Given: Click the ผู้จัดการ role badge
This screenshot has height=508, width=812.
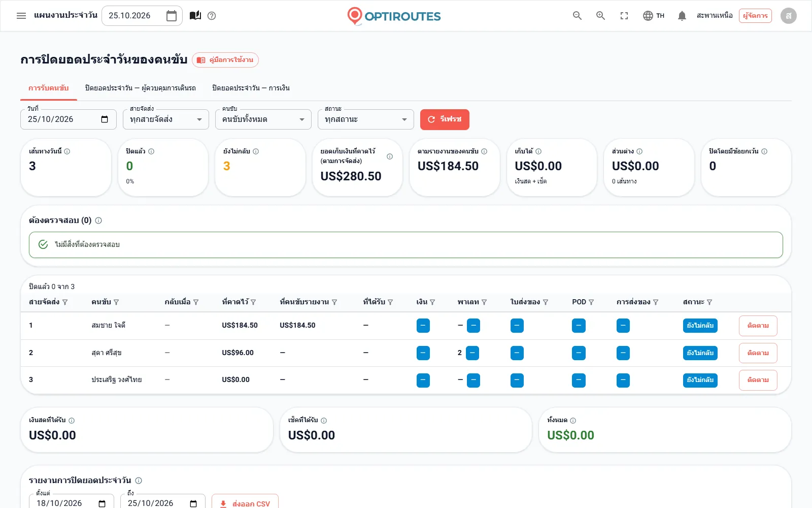Looking at the screenshot, I should (755, 16).
